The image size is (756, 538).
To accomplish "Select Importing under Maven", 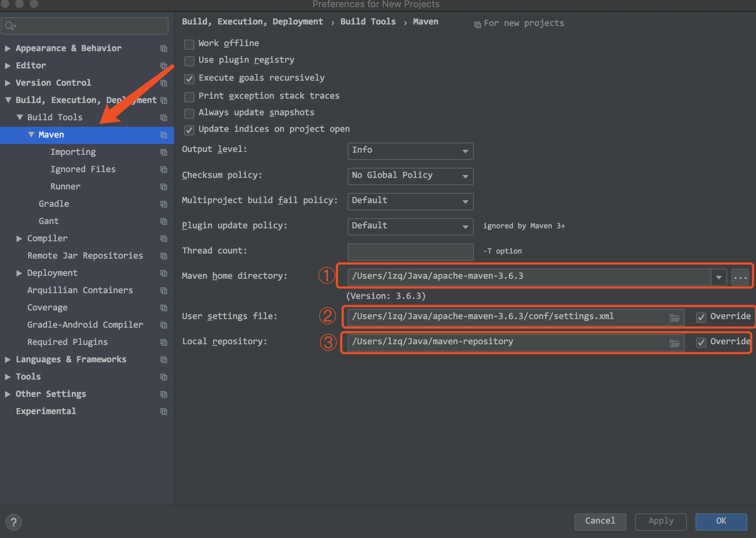I will click(x=73, y=152).
